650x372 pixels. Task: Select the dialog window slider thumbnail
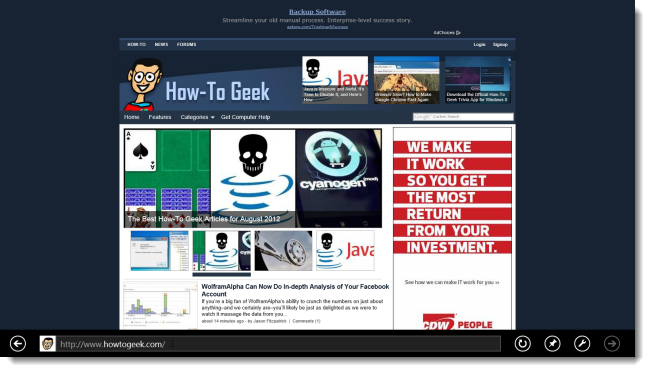click(160, 250)
